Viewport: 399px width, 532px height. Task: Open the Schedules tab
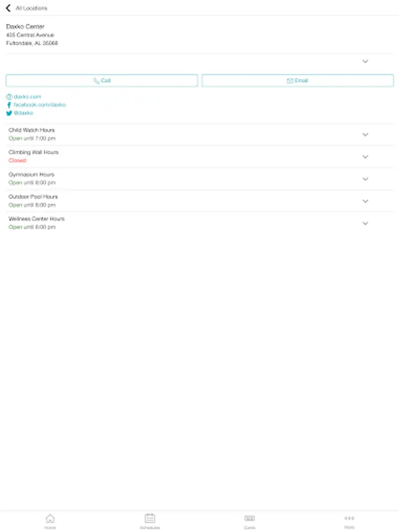click(150, 521)
